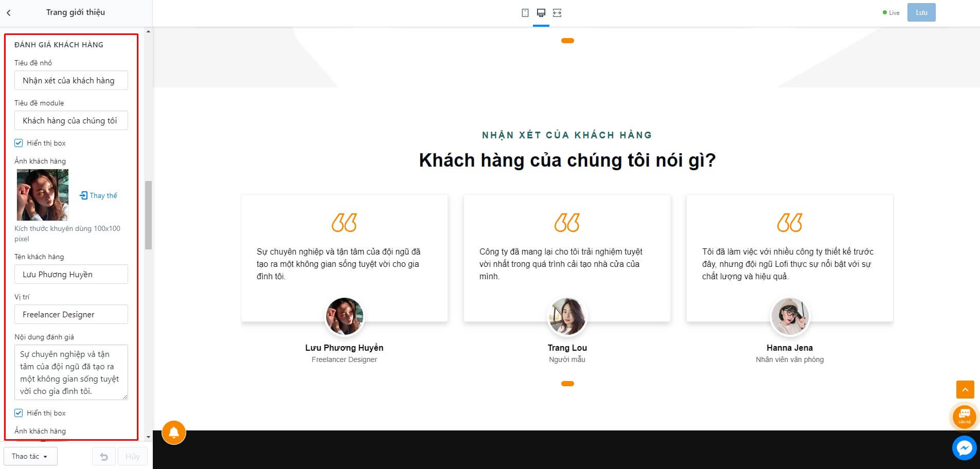Click the Hanna Jena name text
The image size is (980, 469).
coord(790,348)
